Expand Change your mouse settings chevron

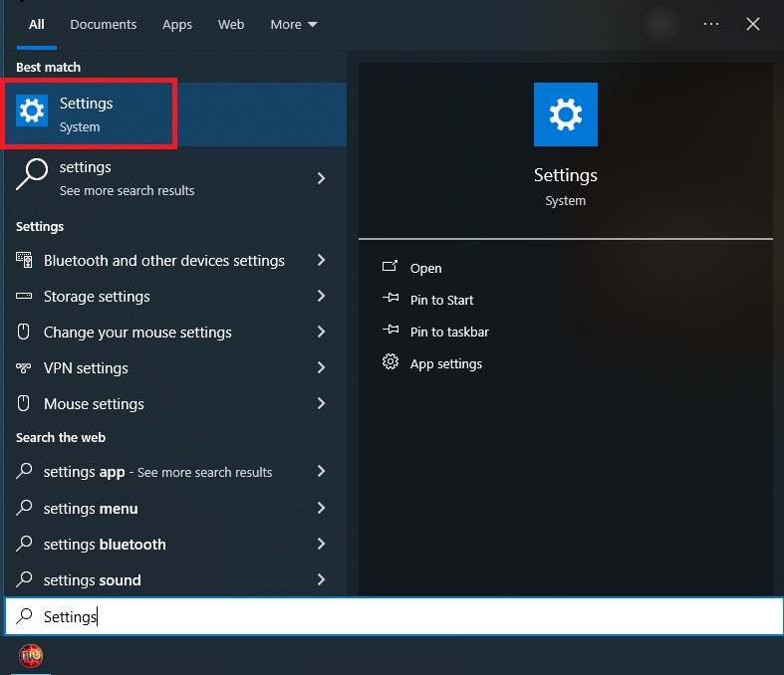point(321,333)
